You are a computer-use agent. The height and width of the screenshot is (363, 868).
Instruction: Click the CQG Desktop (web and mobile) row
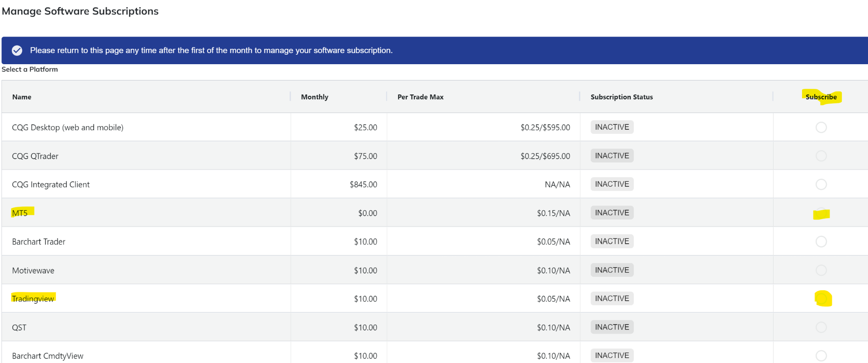pos(68,127)
